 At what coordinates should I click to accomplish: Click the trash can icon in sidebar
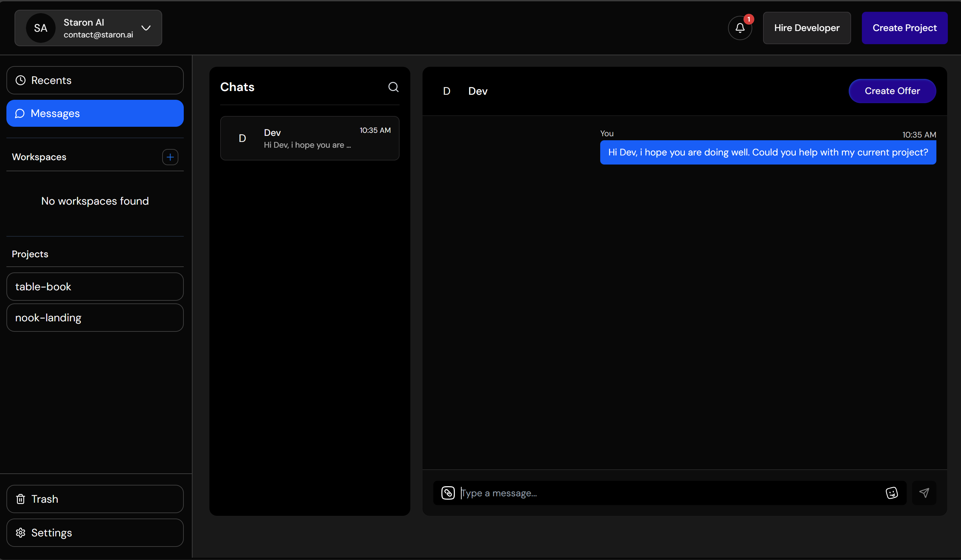click(20, 499)
